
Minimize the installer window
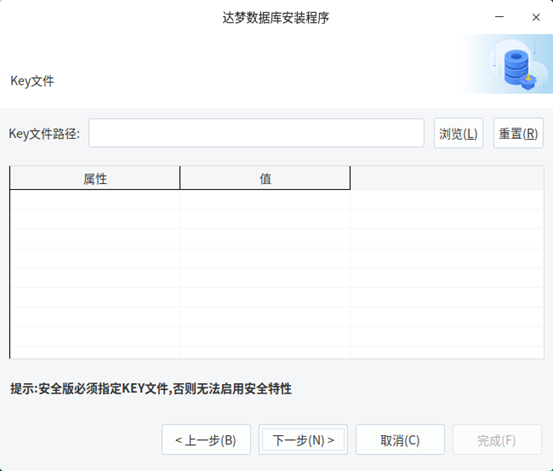(x=499, y=17)
